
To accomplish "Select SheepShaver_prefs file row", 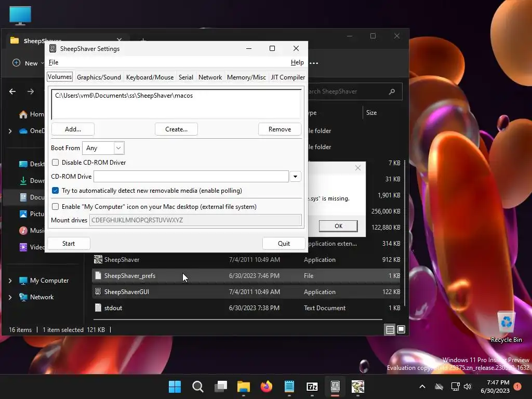I will click(246, 276).
